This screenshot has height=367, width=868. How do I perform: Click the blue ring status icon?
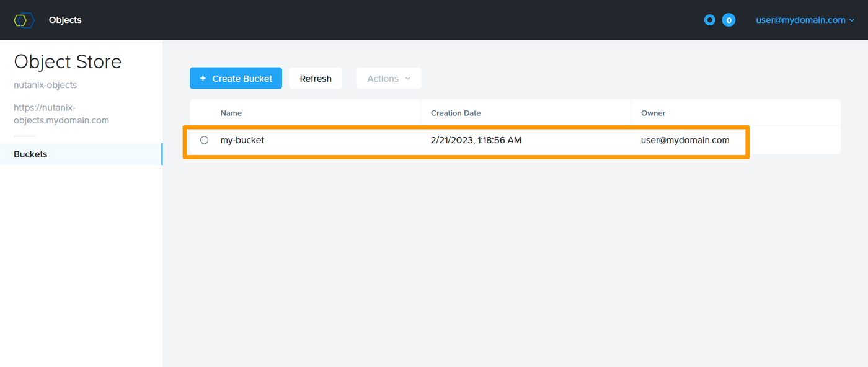coord(709,20)
